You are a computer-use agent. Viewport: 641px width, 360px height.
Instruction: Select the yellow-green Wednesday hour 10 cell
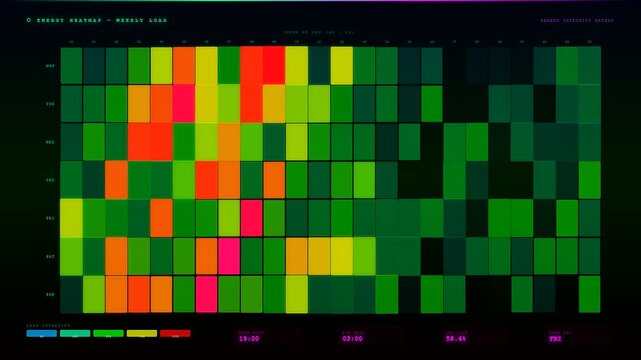click(x=296, y=142)
